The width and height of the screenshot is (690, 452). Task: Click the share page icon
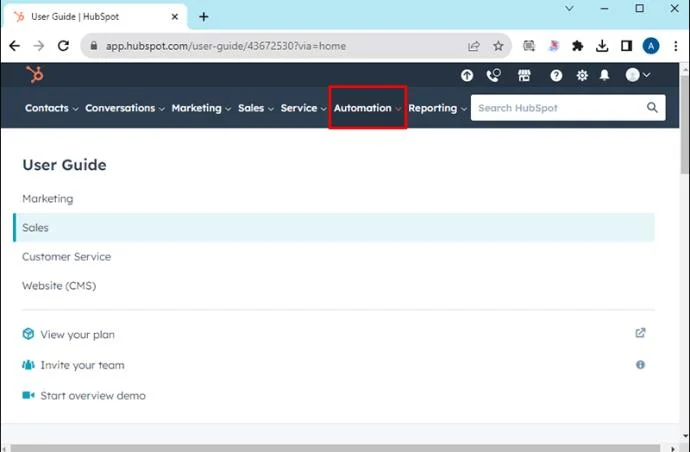pyautogui.click(x=473, y=46)
